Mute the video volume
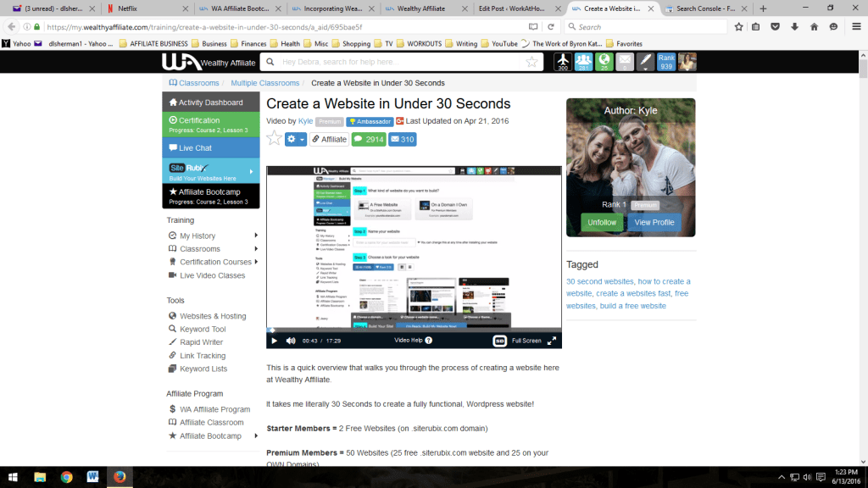The width and height of the screenshot is (868, 488). coord(291,341)
